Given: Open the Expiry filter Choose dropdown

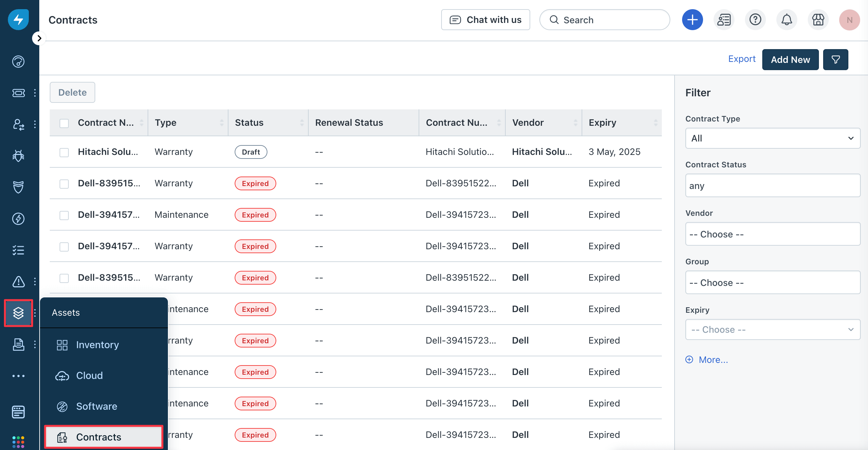Looking at the screenshot, I should point(772,329).
